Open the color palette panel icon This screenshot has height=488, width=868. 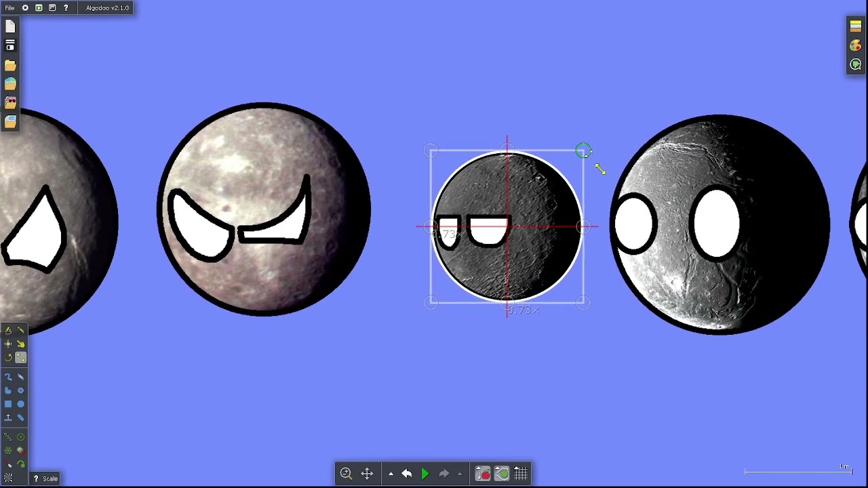[x=856, y=45]
